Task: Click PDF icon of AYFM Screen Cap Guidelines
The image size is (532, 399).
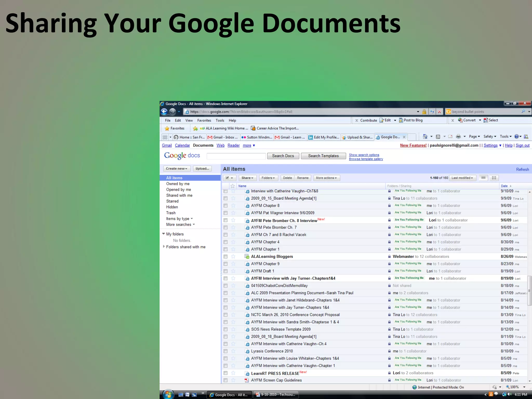Action: (x=247, y=380)
